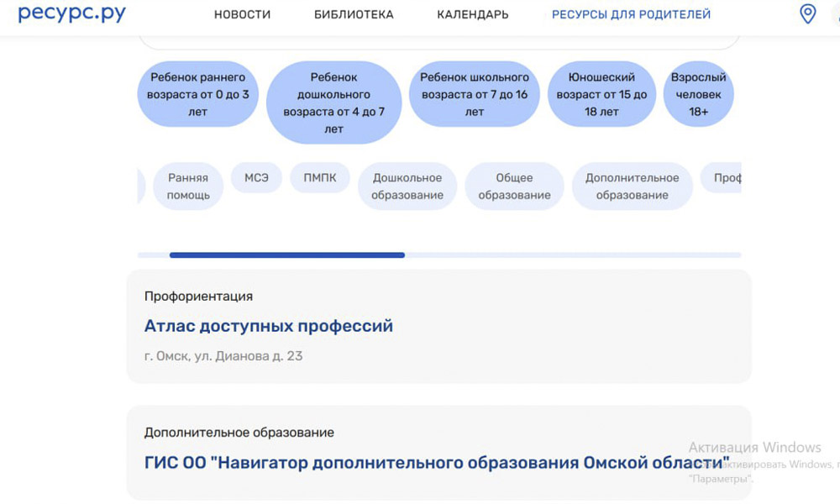Choose "Ребенок школьного возраста от 7 до 16"
The image size is (840, 504).
[x=474, y=94]
